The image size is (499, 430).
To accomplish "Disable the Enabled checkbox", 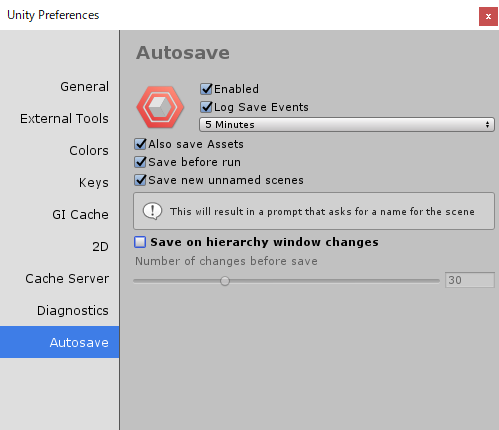I will click(206, 89).
